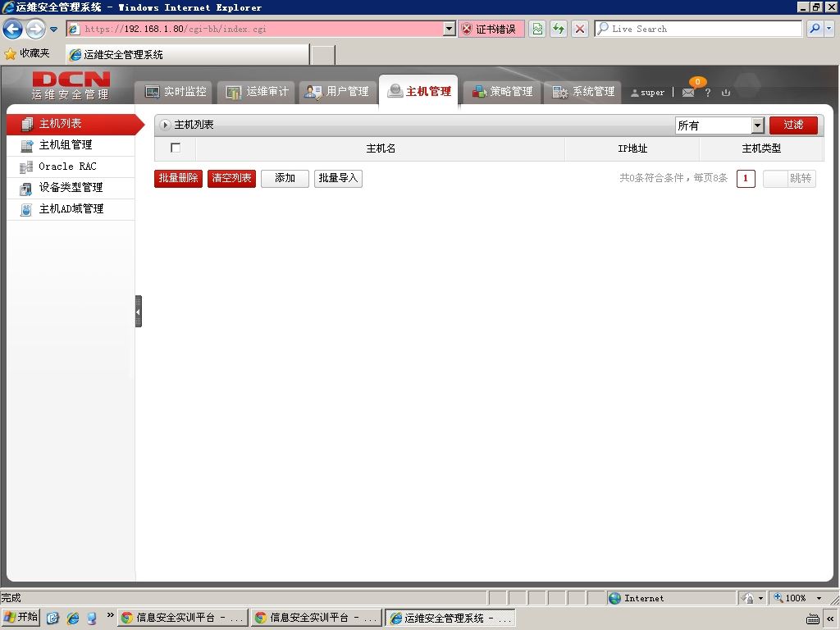Open the Windows 开始 start button
The width and height of the screenshot is (840, 630).
21,618
